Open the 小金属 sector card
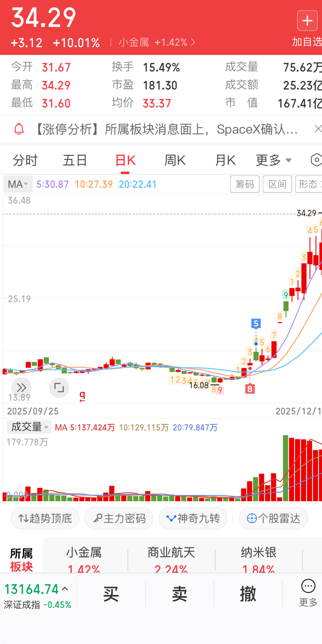Viewport: 322px width, 644px height. 84,559
